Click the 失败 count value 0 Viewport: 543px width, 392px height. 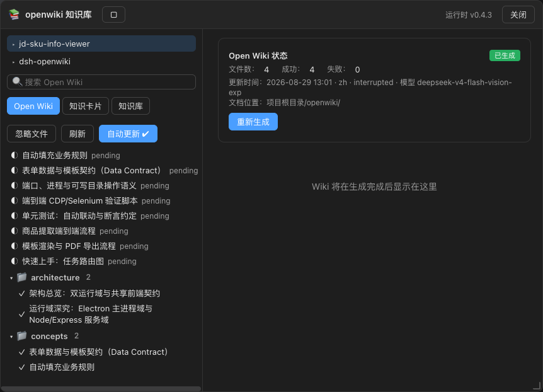(357, 70)
